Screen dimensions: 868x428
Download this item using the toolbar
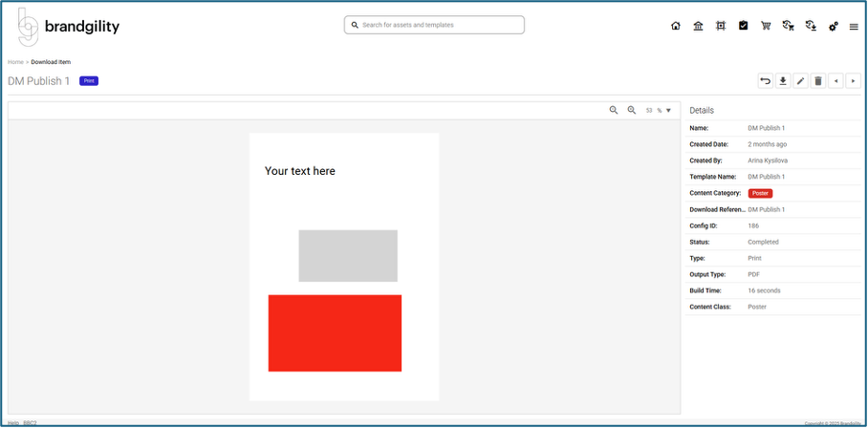tap(783, 81)
